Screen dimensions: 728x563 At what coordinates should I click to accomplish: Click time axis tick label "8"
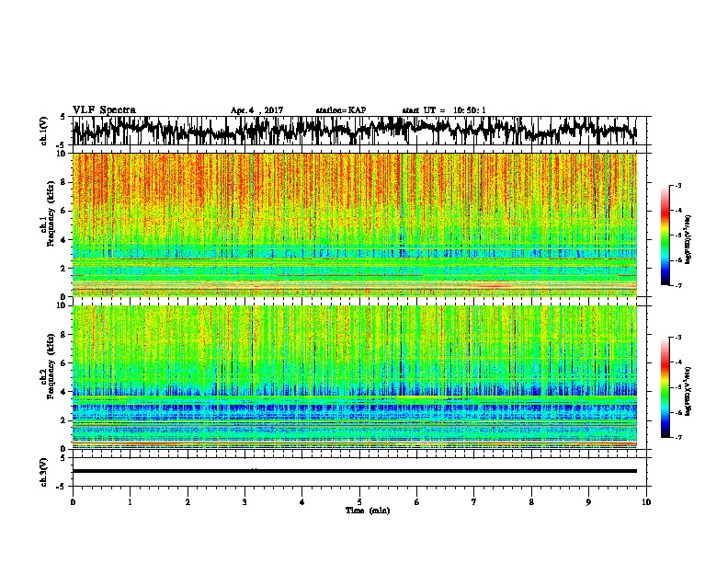(531, 502)
